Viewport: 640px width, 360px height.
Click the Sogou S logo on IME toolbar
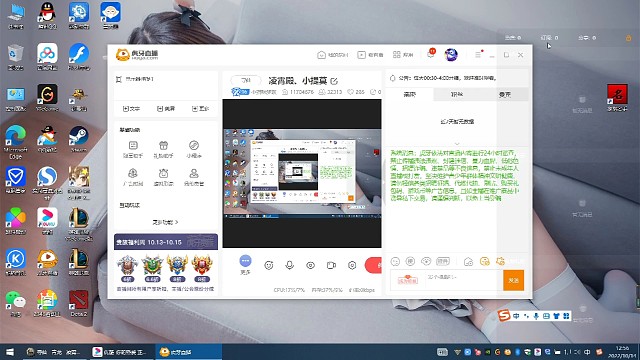tap(504, 315)
